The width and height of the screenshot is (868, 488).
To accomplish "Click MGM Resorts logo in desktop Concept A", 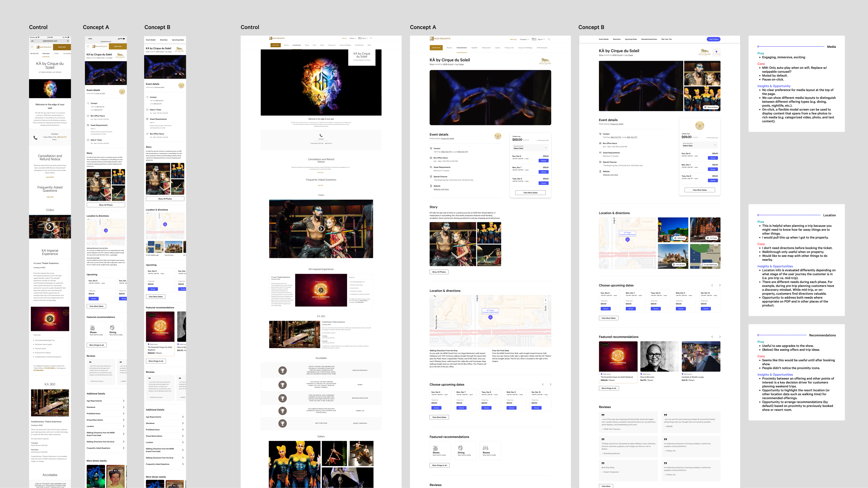I will 440,39.
